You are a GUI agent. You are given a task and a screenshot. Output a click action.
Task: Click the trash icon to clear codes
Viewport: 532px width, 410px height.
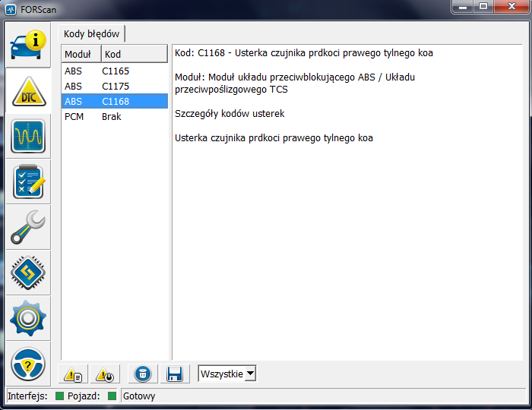click(142, 374)
